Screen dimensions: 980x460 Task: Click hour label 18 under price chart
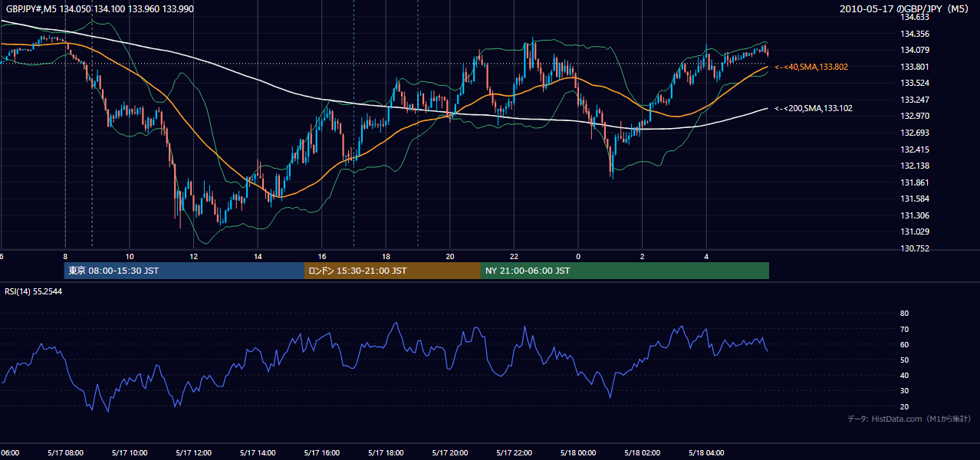pyautogui.click(x=386, y=256)
